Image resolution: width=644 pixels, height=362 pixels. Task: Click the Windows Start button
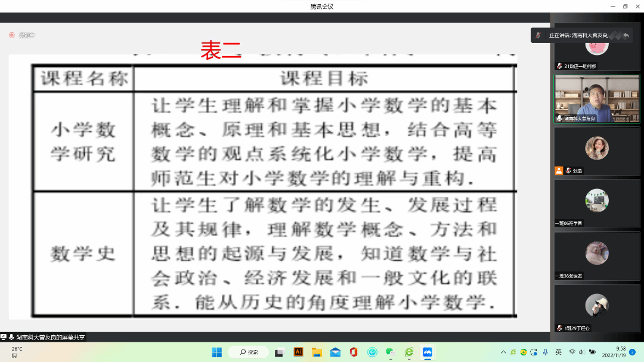click(216, 352)
